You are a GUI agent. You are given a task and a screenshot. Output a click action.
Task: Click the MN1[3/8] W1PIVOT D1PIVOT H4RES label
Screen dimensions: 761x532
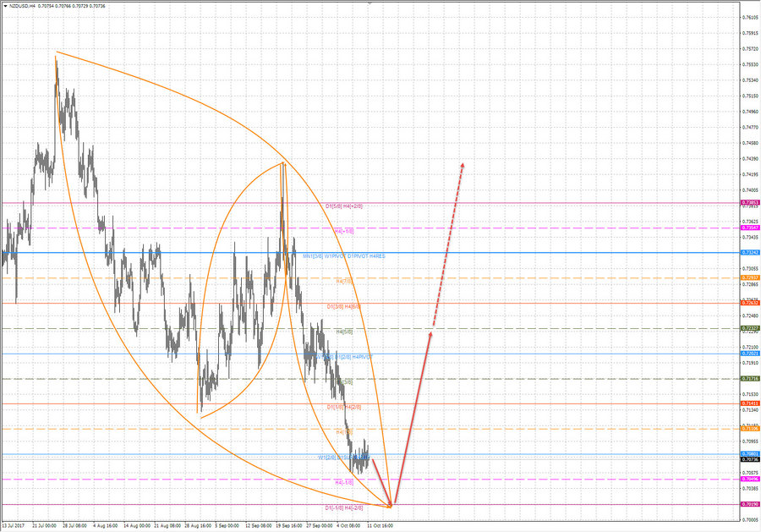(344, 255)
